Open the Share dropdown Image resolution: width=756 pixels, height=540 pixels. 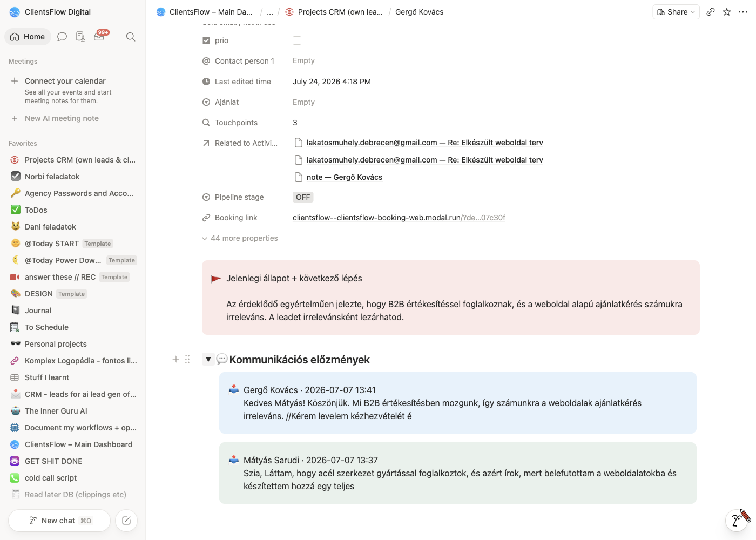(676, 12)
